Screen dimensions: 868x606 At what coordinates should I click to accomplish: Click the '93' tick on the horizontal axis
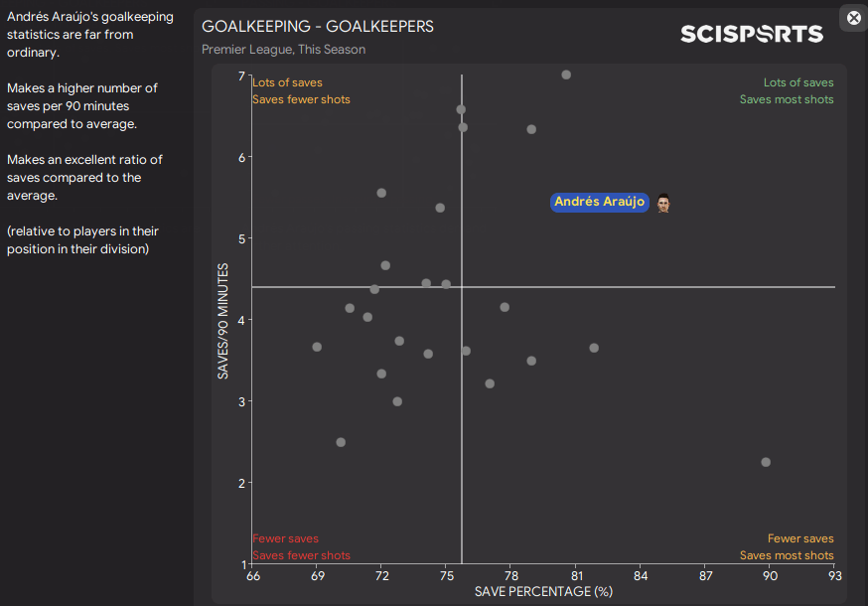click(x=834, y=575)
